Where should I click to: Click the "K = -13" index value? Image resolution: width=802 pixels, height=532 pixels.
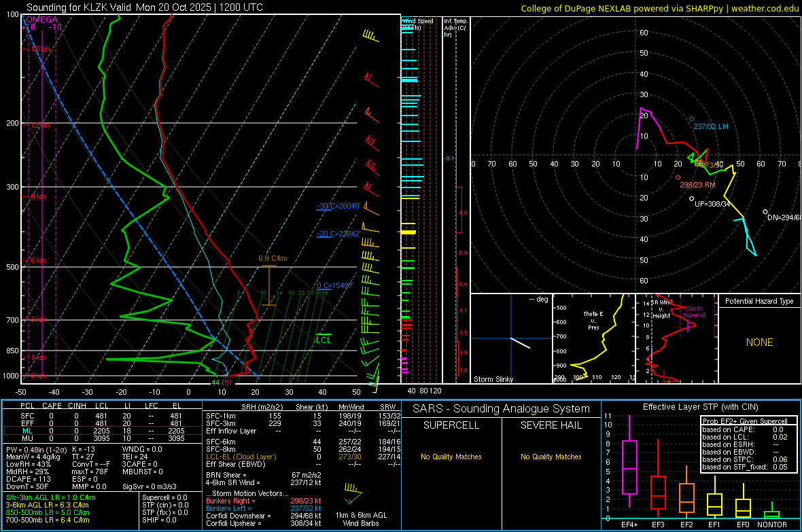click(84, 449)
